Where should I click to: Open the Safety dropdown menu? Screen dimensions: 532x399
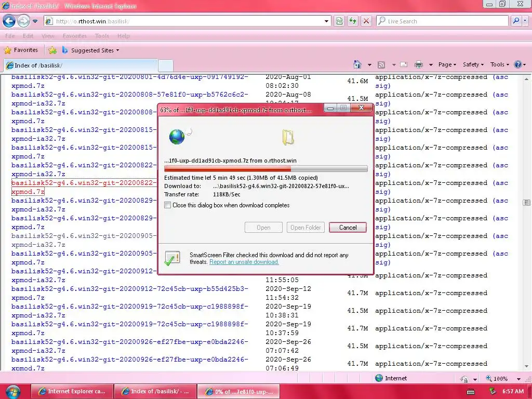473,64
